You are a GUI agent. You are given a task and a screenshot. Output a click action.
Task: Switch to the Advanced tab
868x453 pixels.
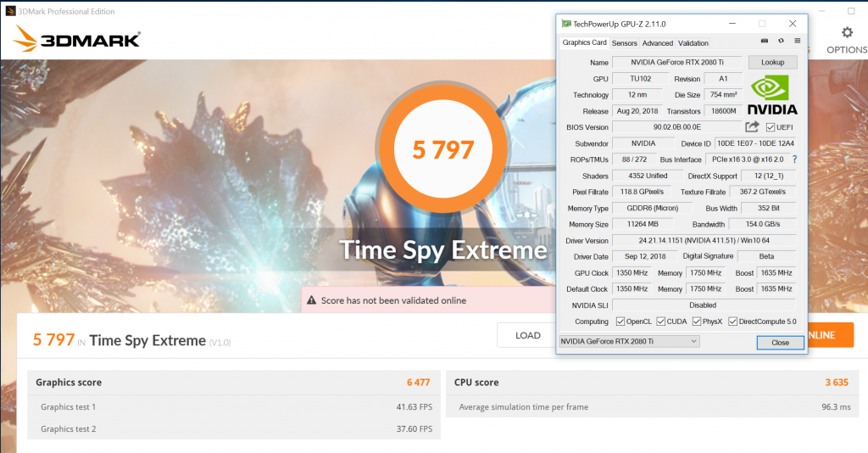click(x=658, y=43)
